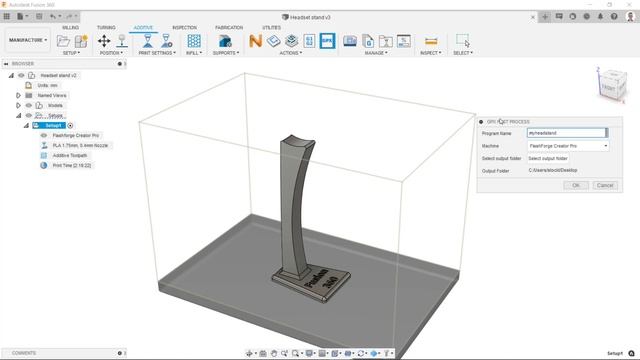The image size is (640, 360).
Task: Switch to the INSPECTION tab
Action: 184,27
